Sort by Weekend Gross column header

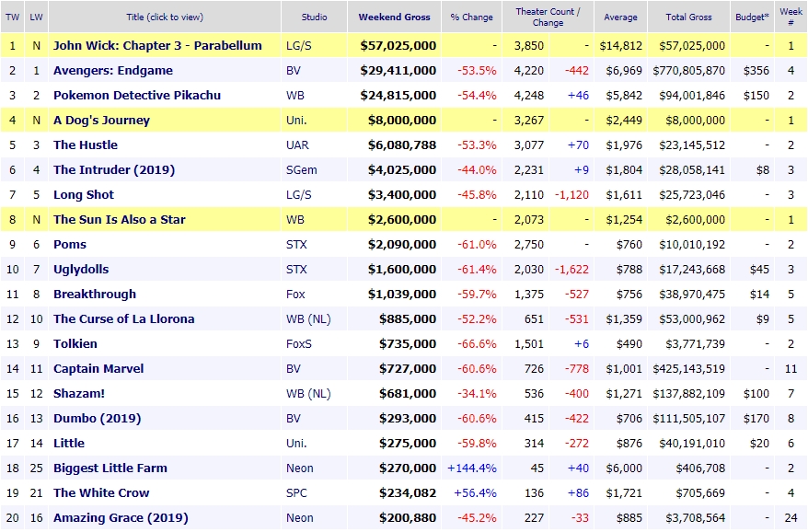pyautogui.click(x=394, y=17)
